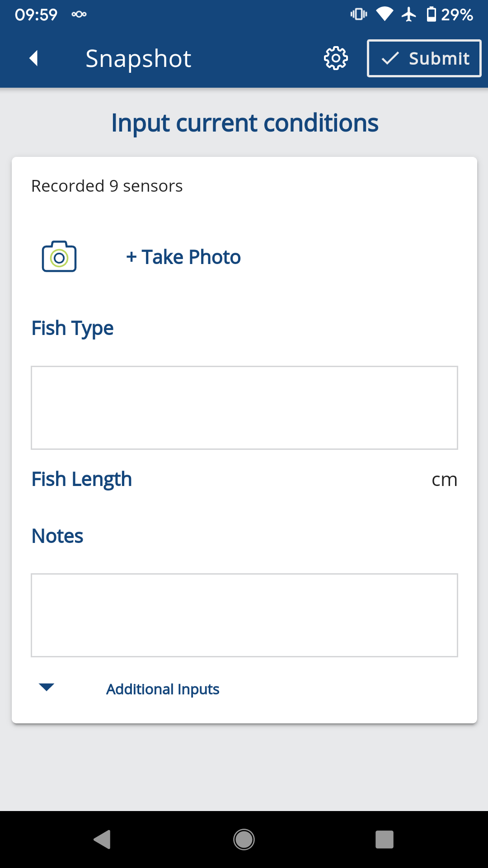
Task: Tap the Recorded 9 sensors text
Action: pyautogui.click(x=107, y=186)
